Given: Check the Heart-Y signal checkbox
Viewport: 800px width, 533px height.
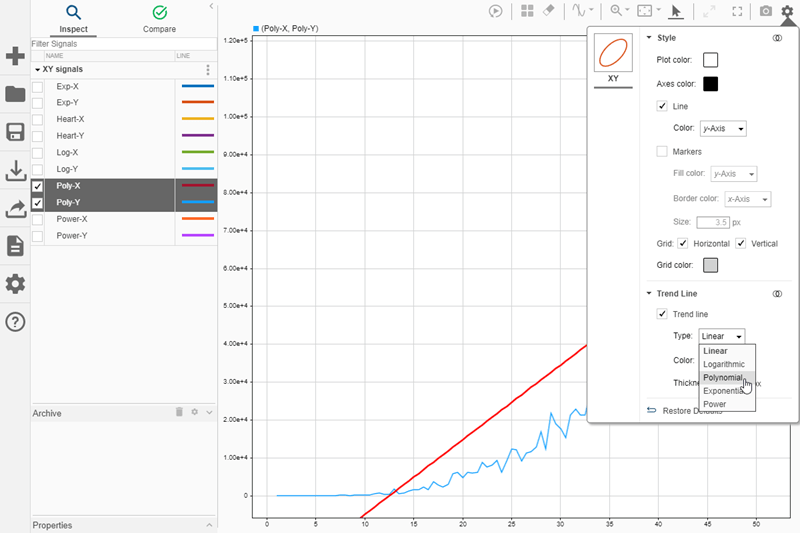Looking at the screenshot, I should tap(38, 136).
